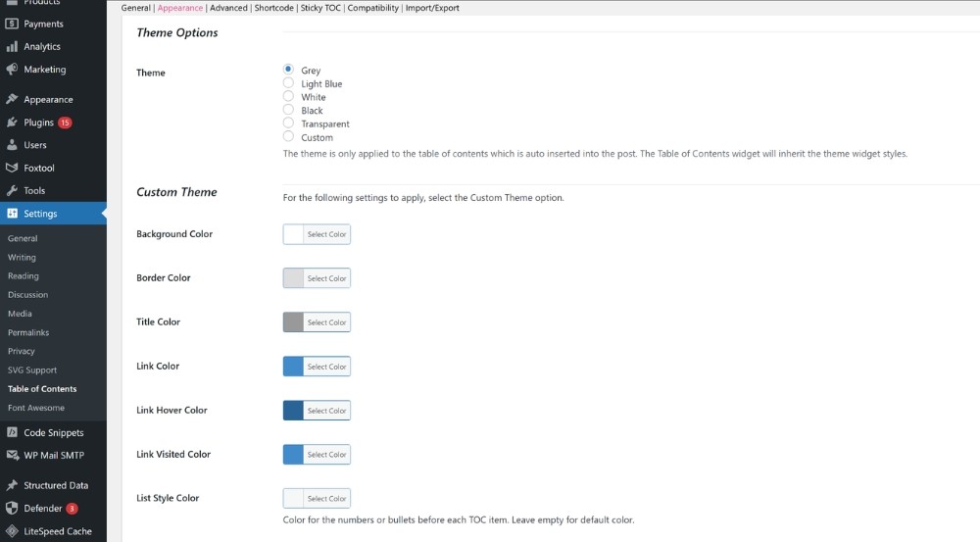This screenshot has width=980, height=542.
Task: Click the Users person icon
Action: (x=12, y=145)
